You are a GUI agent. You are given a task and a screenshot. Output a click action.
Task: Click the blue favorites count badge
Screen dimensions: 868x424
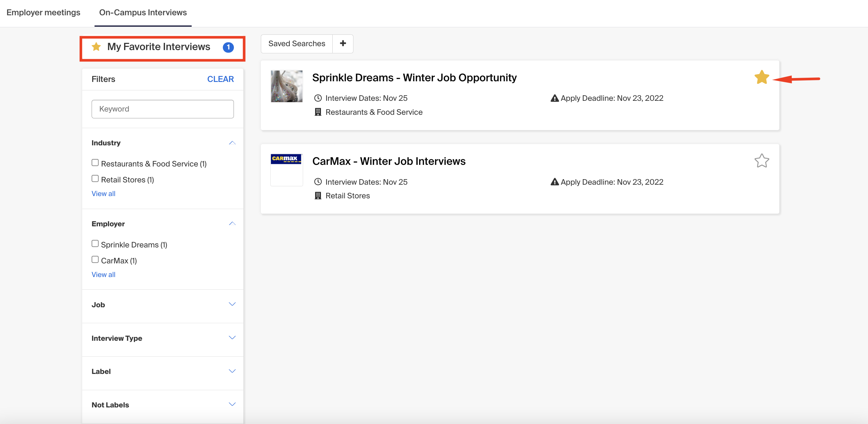tap(228, 47)
